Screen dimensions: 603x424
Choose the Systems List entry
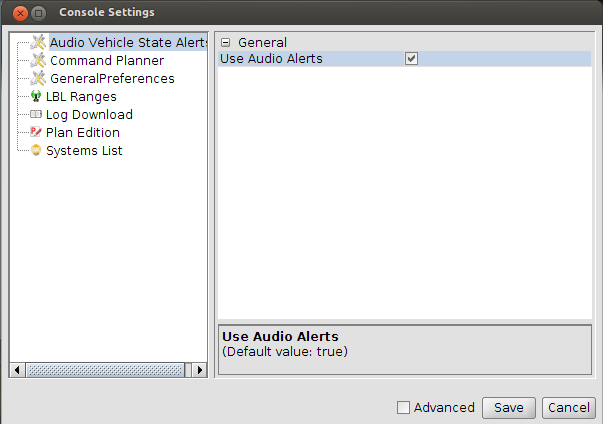click(x=84, y=151)
